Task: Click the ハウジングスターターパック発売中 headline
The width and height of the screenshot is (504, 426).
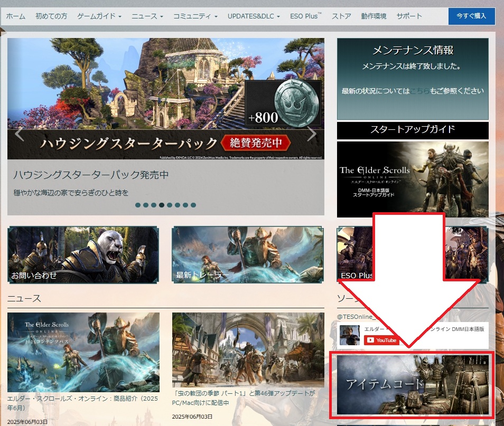Action: point(91,175)
